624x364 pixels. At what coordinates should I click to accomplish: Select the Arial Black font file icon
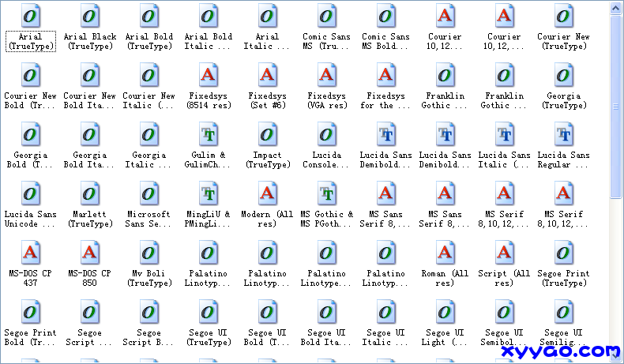[90, 16]
